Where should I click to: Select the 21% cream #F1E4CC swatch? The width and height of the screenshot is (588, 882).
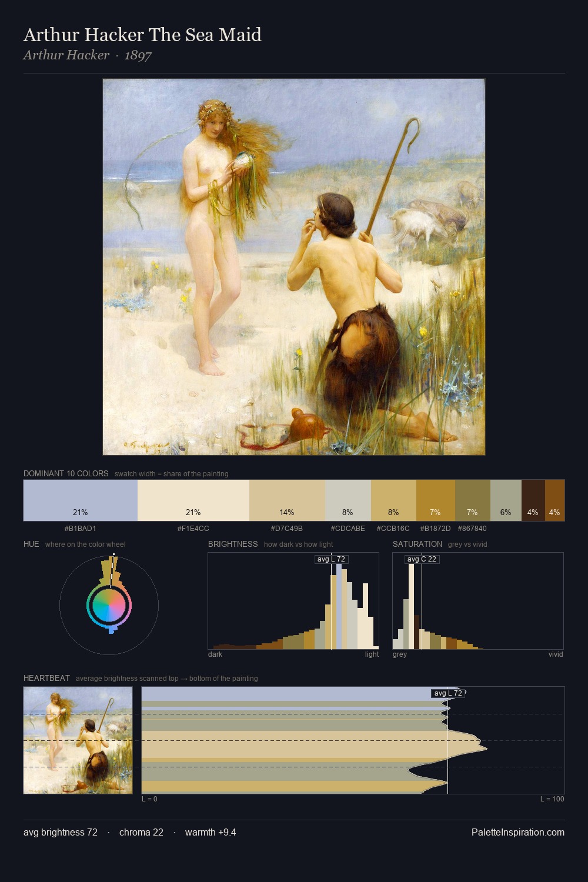coord(193,500)
